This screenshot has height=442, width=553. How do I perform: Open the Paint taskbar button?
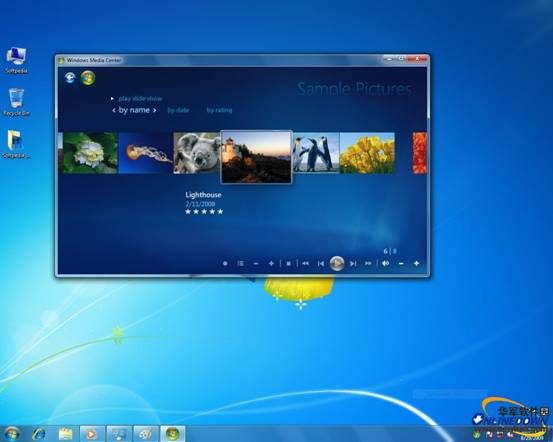tap(146, 434)
